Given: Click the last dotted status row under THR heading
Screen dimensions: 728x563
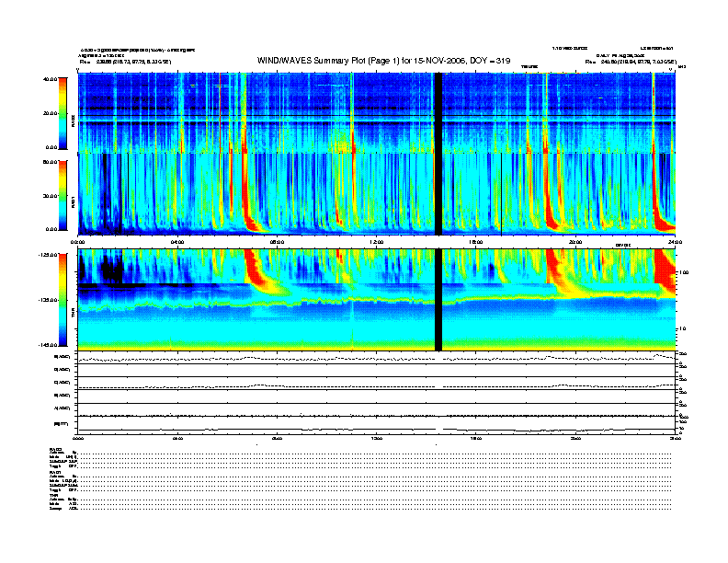Looking at the screenshot, I should click(x=375, y=509).
